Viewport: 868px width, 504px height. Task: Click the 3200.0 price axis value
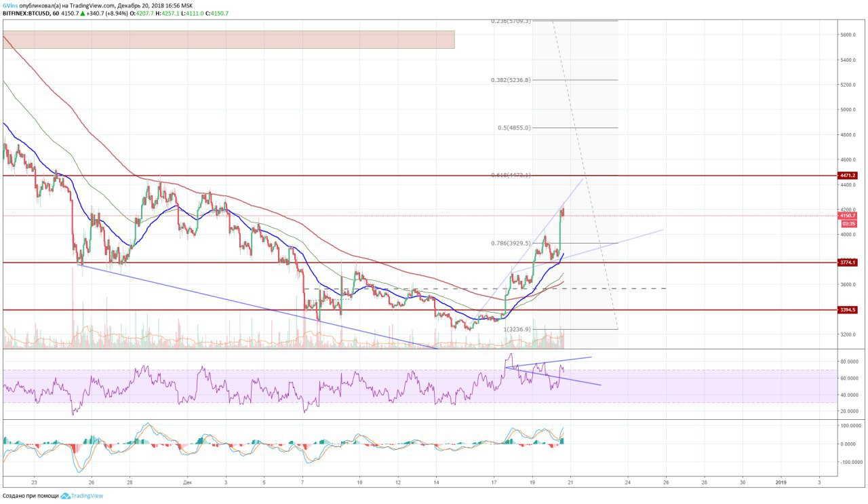pos(849,334)
